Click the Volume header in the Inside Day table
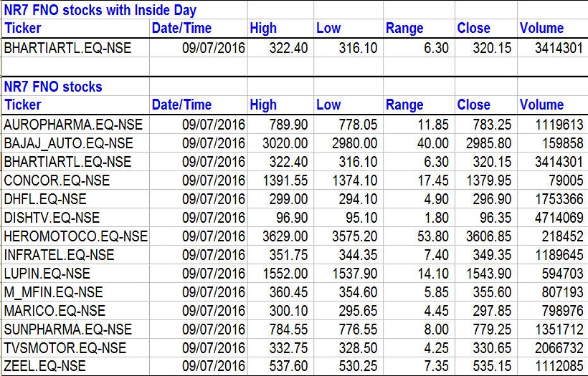The width and height of the screenshot is (588, 376). click(x=541, y=29)
